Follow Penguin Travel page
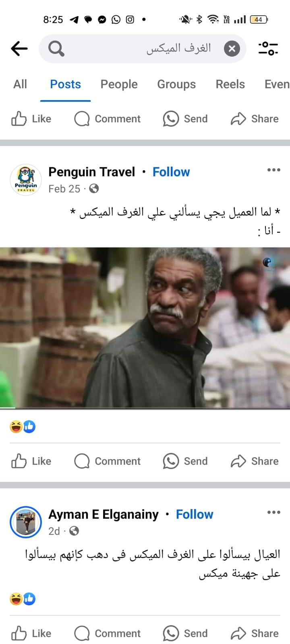This screenshot has width=290, height=644. (171, 172)
